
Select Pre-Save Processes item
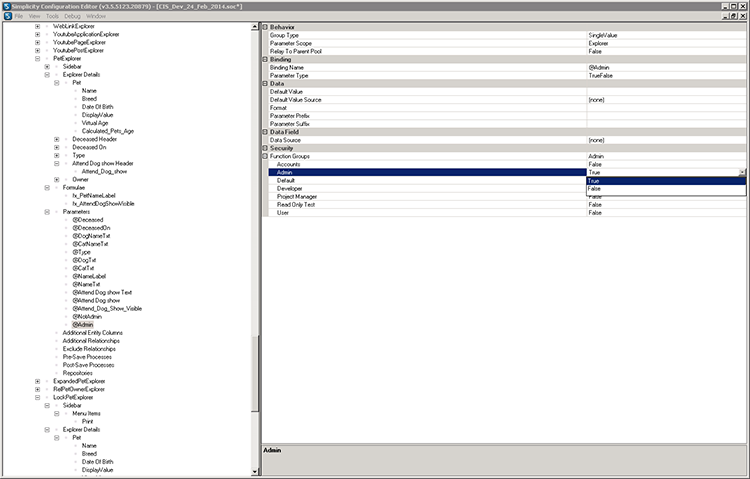point(87,357)
